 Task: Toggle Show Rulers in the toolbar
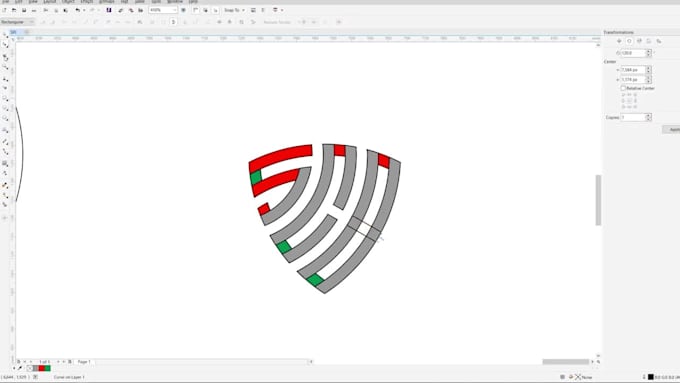[x=196, y=10]
